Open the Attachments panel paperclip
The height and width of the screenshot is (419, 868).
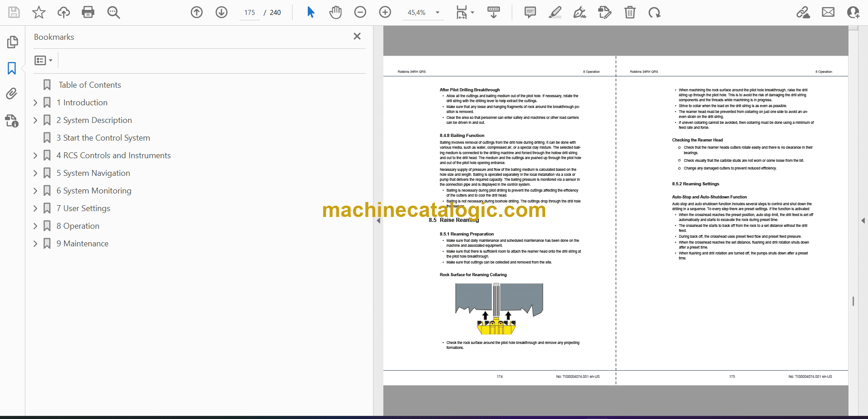[12, 94]
